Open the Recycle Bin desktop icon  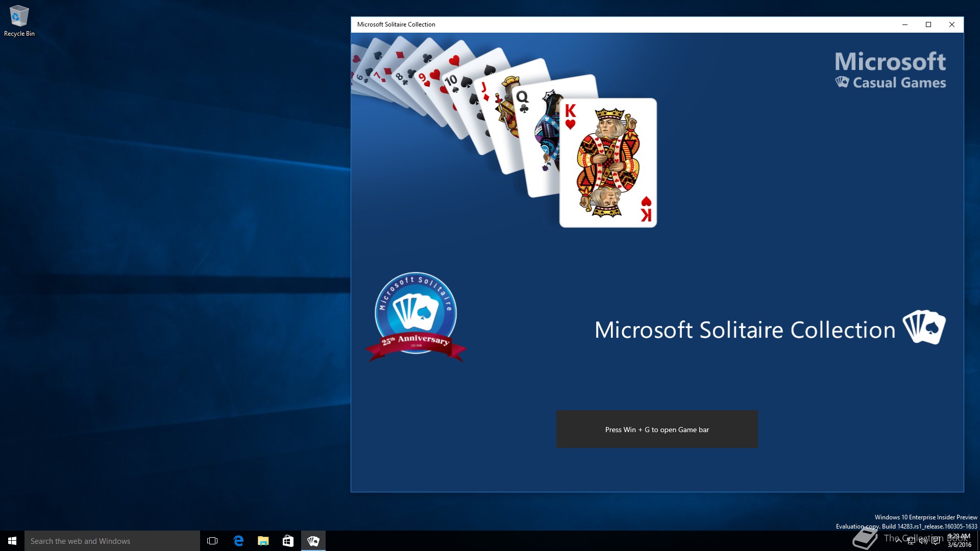[19, 20]
